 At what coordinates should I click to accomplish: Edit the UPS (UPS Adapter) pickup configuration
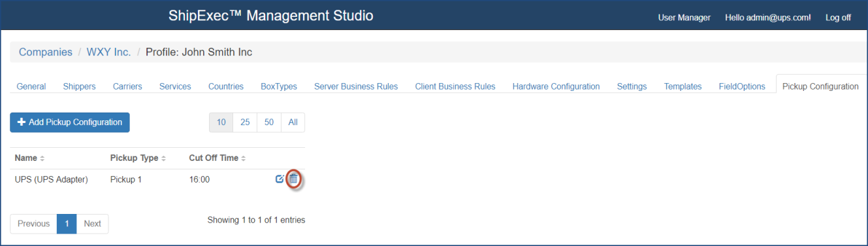280,179
